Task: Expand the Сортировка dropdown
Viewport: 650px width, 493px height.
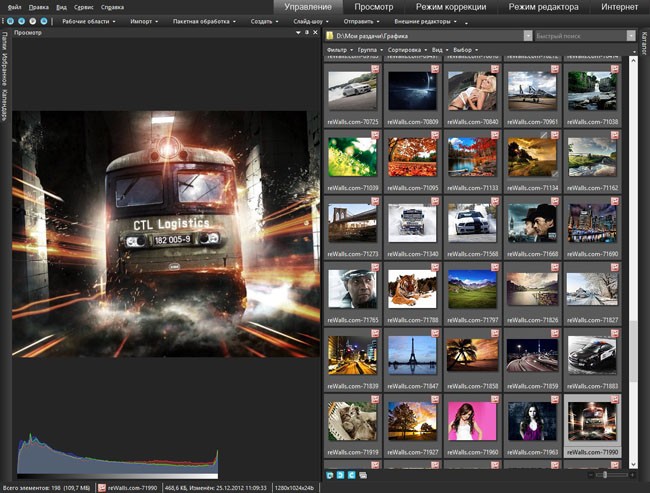Action: click(407, 49)
